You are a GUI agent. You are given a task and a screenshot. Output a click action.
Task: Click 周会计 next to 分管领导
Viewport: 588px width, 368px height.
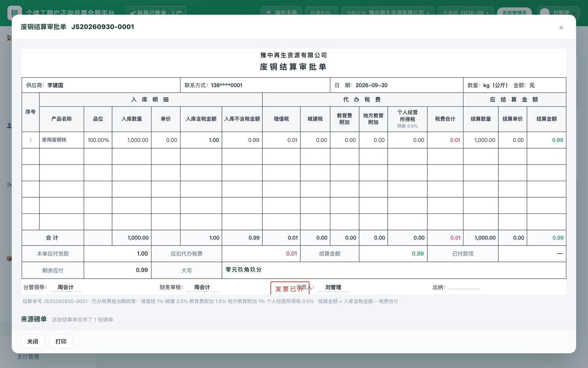coord(66,287)
